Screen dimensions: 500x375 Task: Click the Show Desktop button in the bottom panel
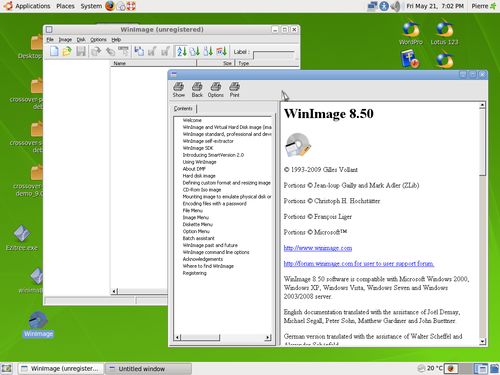point(7,369)
